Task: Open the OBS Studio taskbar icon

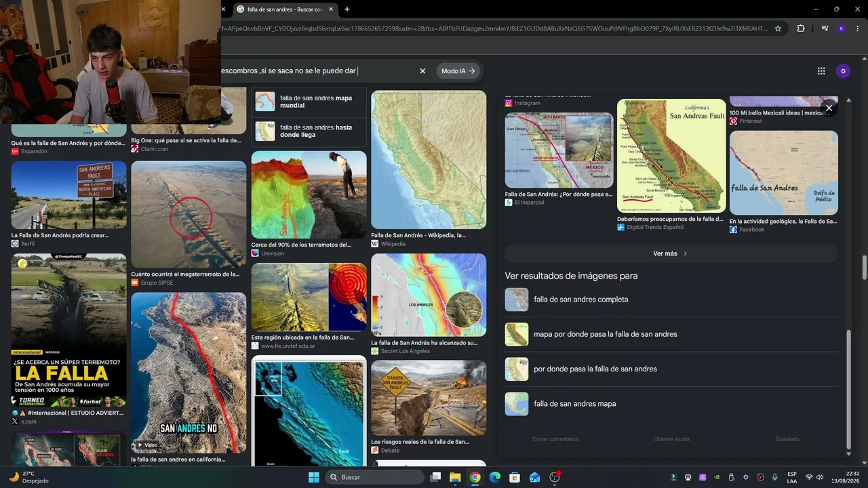Action: click(x=555, y=477)
